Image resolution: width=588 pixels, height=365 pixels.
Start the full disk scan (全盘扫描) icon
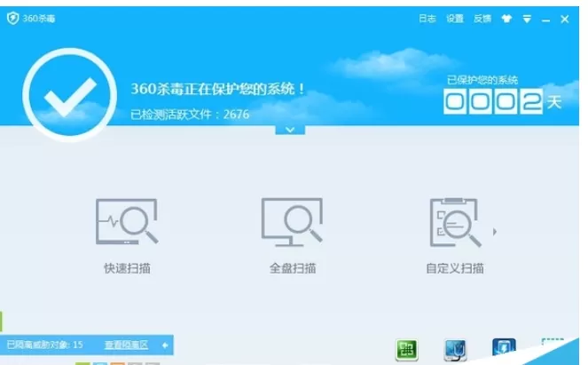tap(292, 221)
